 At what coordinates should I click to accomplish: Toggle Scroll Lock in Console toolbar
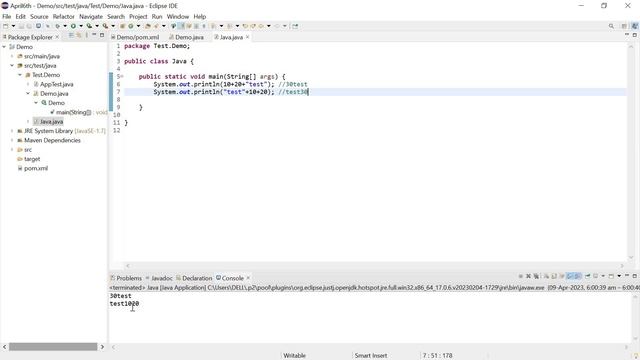(x=554, y=276)
